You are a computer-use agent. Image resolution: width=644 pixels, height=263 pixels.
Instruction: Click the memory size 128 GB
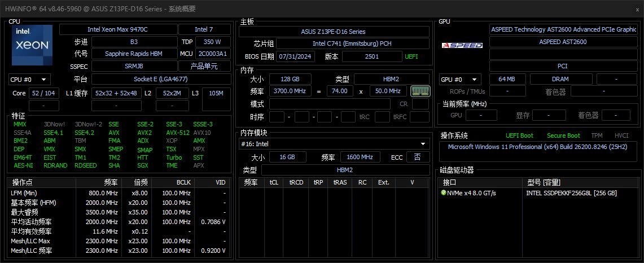coord(290,79)
